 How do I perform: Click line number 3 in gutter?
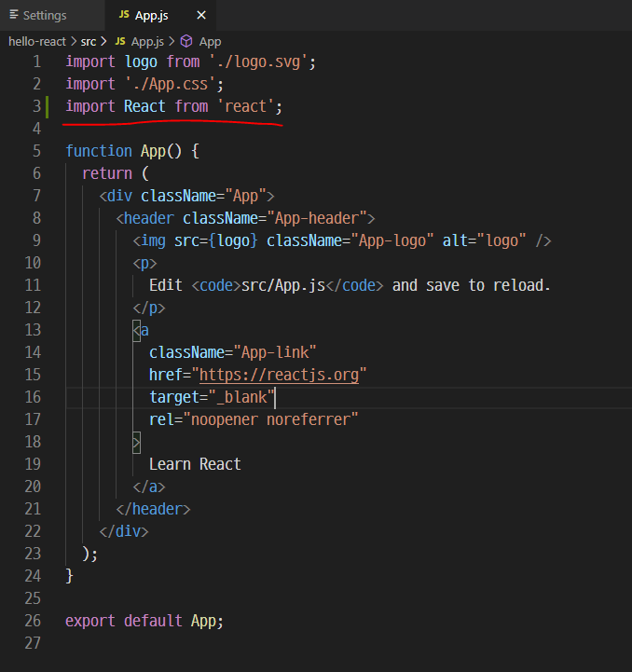[37, 106]
